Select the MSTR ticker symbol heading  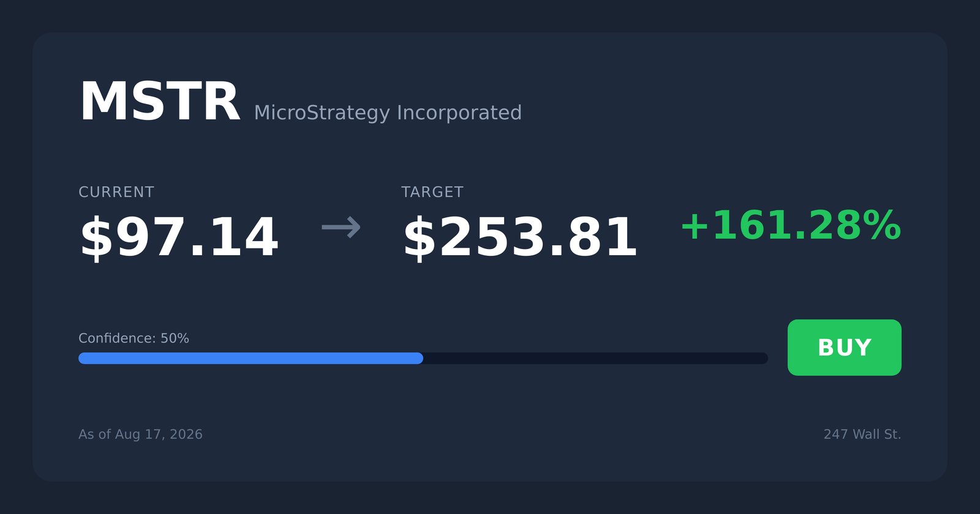coord(160,102)
